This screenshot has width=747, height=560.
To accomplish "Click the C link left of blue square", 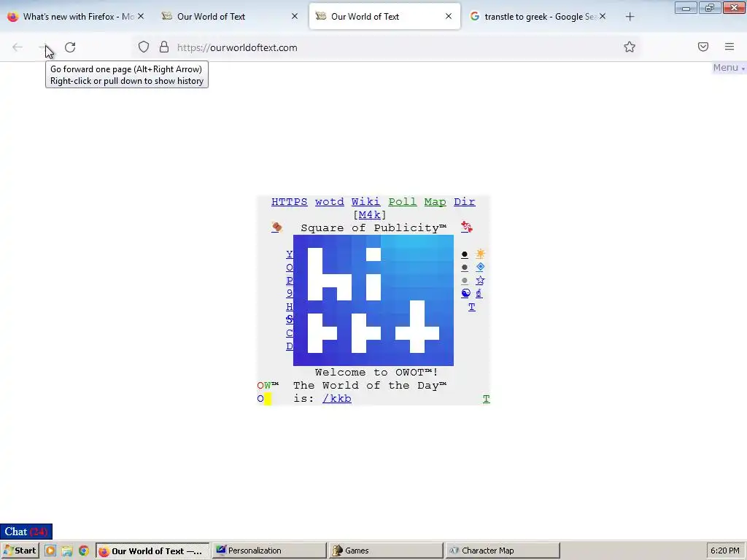I will [290, 332].
